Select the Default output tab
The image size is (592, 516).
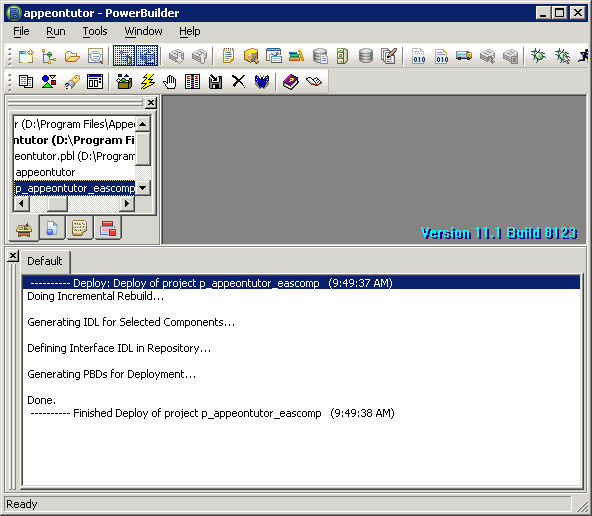(x=45, y=261)
